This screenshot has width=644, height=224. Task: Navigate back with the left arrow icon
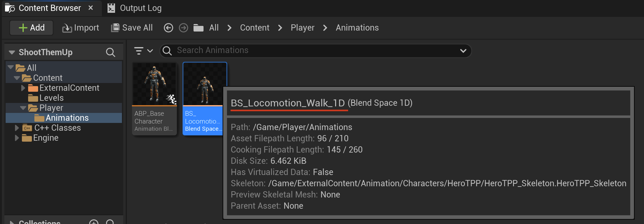pyautogui.click(x=168, y=28)
